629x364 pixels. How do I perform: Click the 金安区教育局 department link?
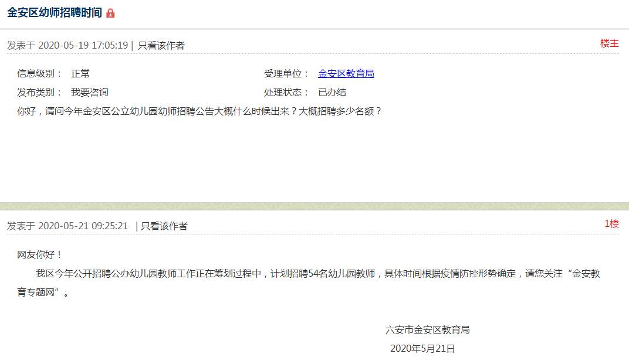click(346, 73)
